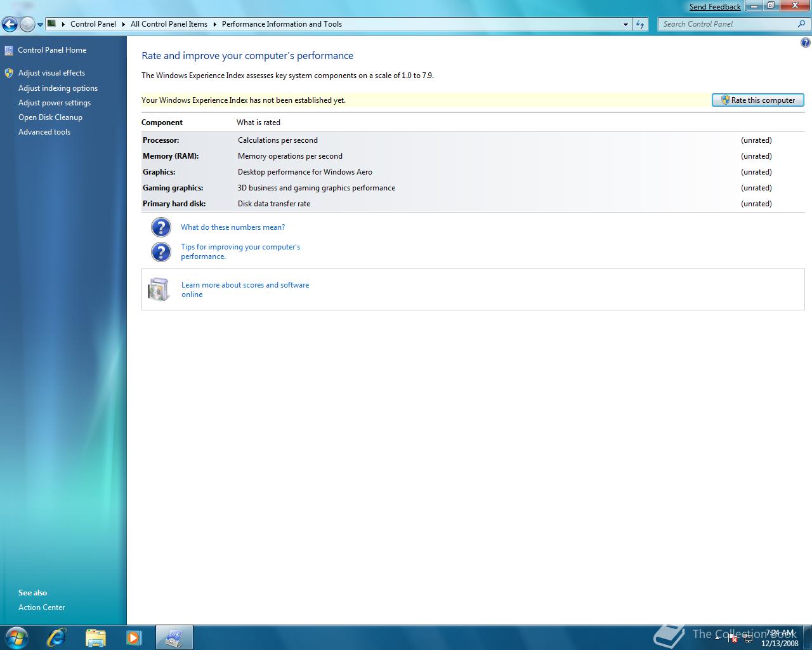The image size is (812, 650).
Task: Click Disk data transfer rate text
Action: pos(274,204)
